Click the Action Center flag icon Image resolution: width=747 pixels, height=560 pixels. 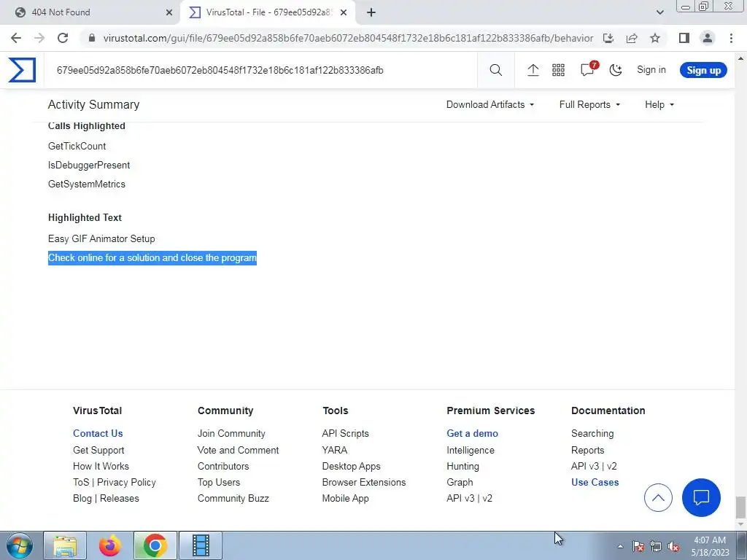click(x=638, y=547)
